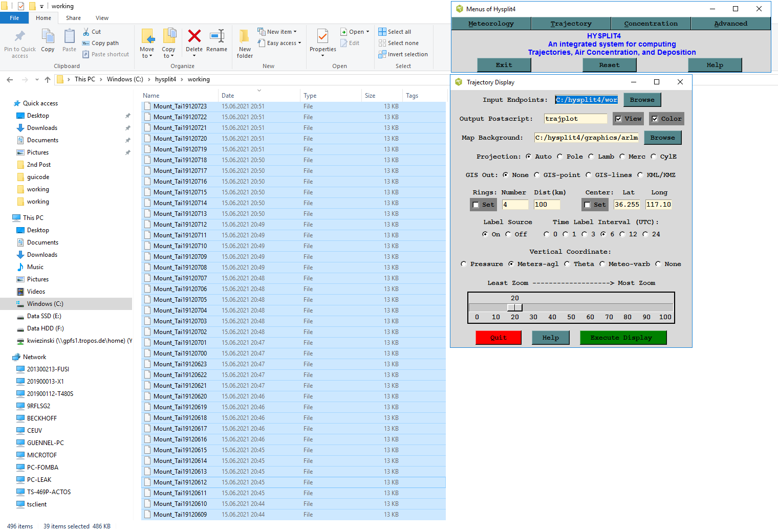Click the zoom slider handle at 20
778x532 pixels.
tap(515, 307)
